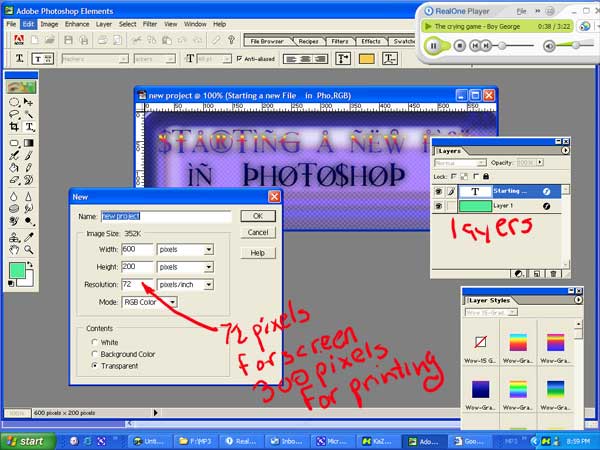Mute the RealOne Player speaker icon
Image resolution: width=600 pixels, height=450 pixels.
[x=549, y=45]
